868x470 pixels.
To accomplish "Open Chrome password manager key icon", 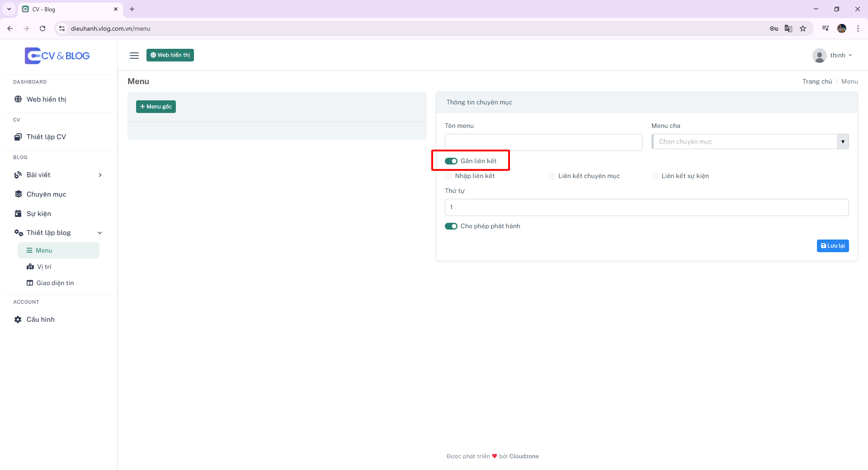I will click(x=774, y=28).
